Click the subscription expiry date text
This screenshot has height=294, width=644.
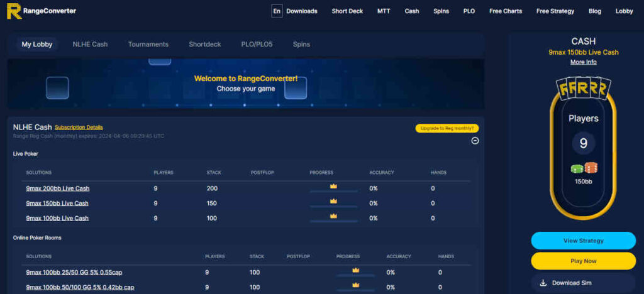point(89,136)
